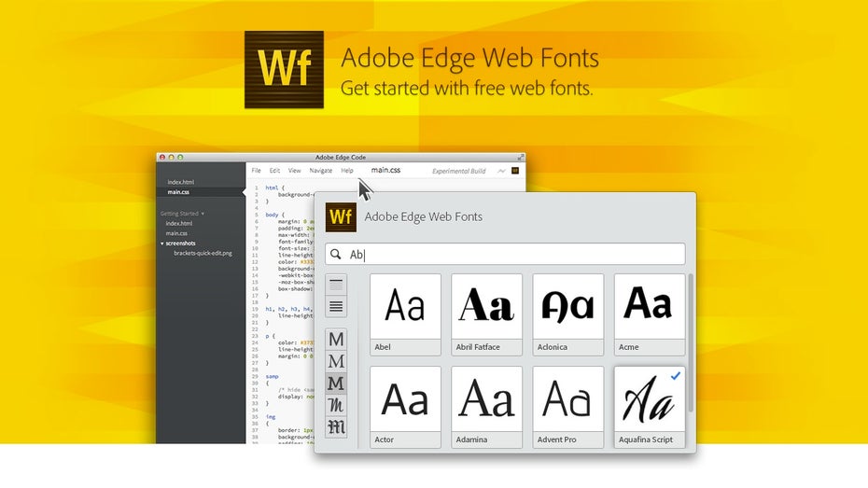Click the 'samp' selector line in the code

click(272, 376)
